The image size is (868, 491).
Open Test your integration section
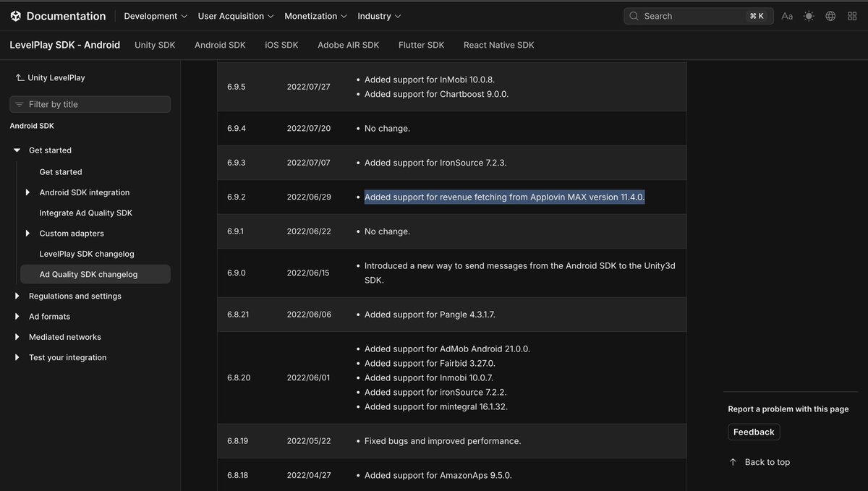[67, 357]
